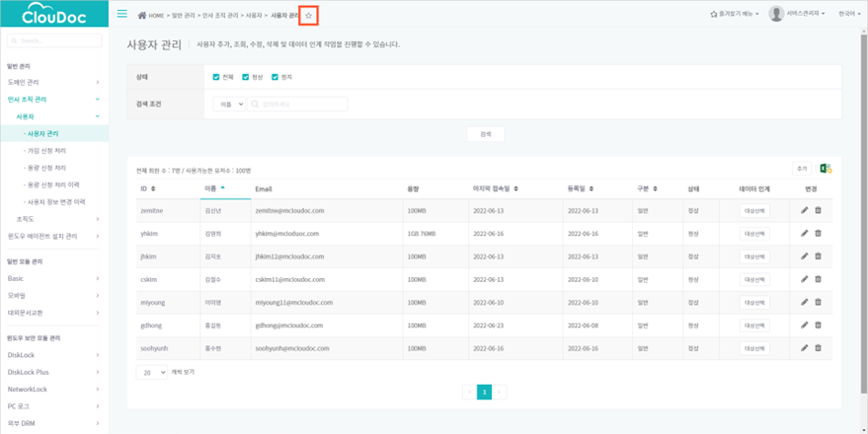868x434 pixels.
Task: Click 대상선택 button for gdhong
Action: pyautogui.click(x=754, y=325)
